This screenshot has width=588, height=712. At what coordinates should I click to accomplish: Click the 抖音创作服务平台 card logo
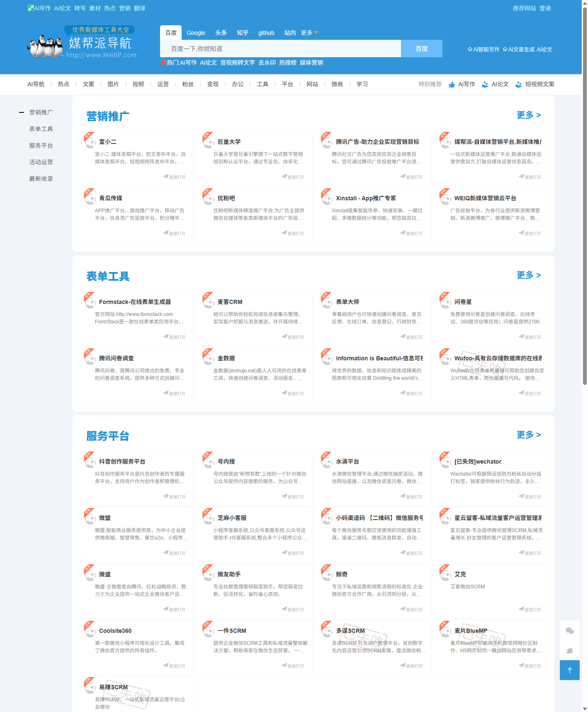90,462
